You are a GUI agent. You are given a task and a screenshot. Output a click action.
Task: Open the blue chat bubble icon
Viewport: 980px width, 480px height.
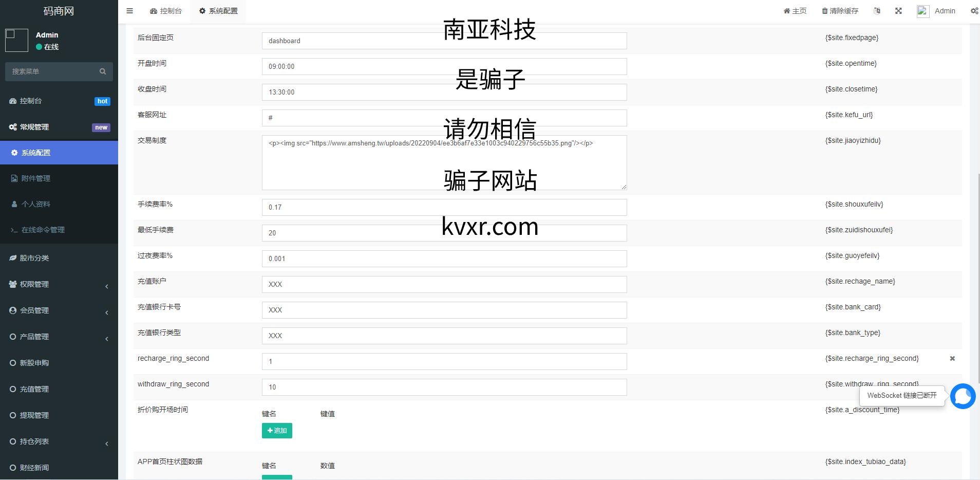(x=963, y=396)
